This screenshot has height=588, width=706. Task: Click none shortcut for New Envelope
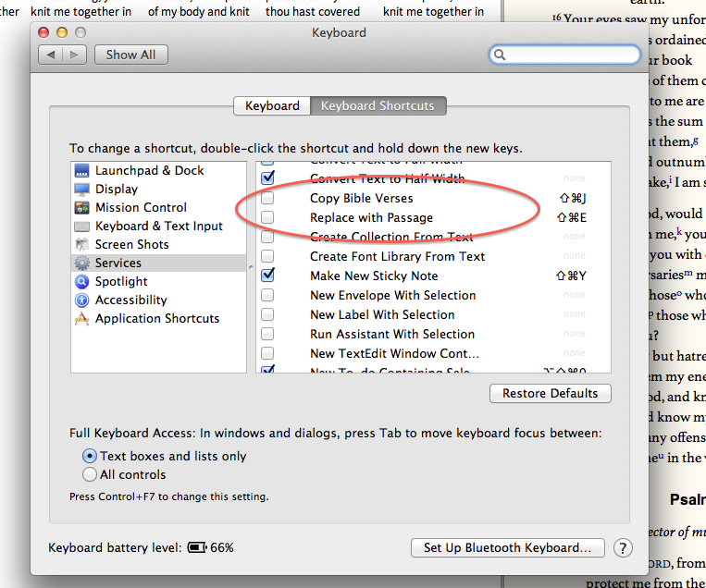575,295
